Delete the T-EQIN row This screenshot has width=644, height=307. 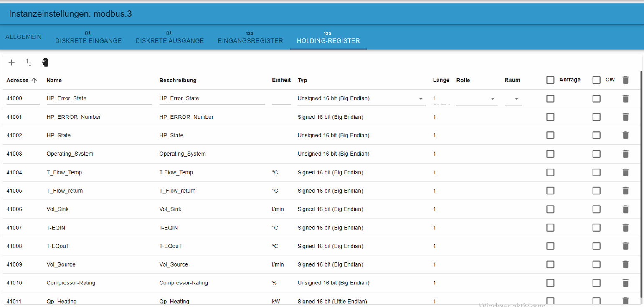625,227
